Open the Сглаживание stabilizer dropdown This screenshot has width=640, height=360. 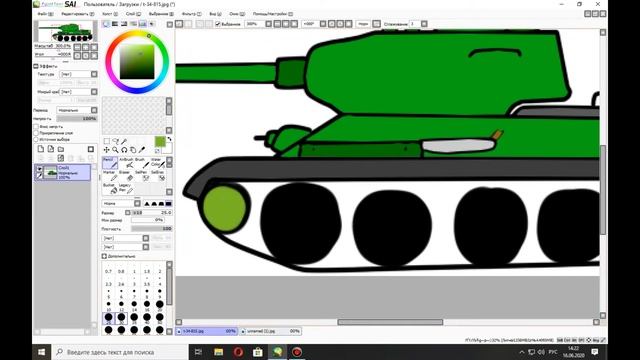418,24
